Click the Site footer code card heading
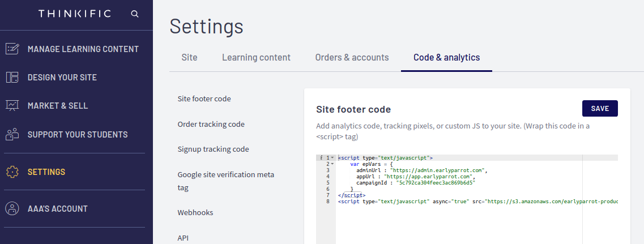 [353, 109]
